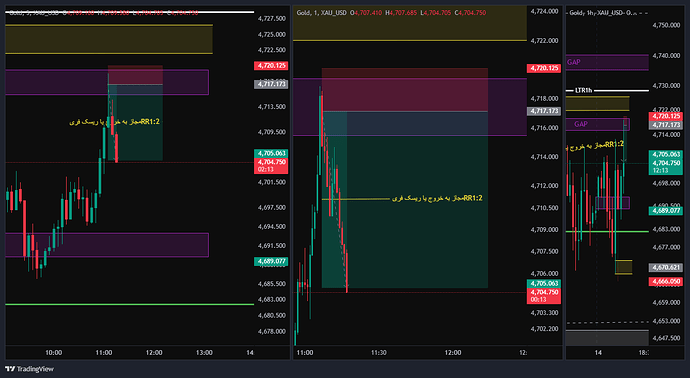This screenshot has height=378, width=690.
Task: Select the red stop-loss box on the 1-minute chart
Action: pyautogui.click(x=405, y=90)
